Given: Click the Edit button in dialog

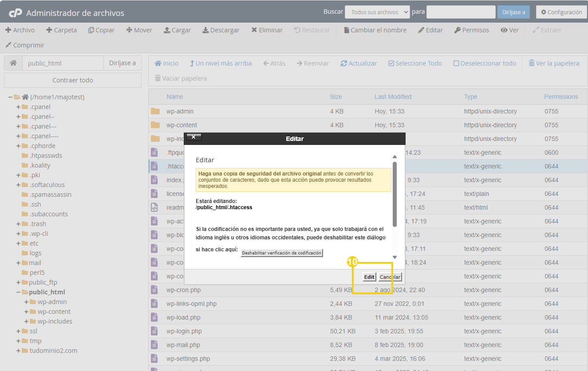Looking at the screenshot, I should coord(369,277).
